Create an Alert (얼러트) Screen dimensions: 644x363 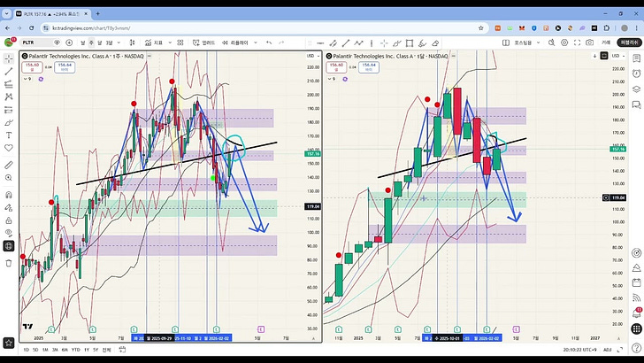(x=204, y=42)
